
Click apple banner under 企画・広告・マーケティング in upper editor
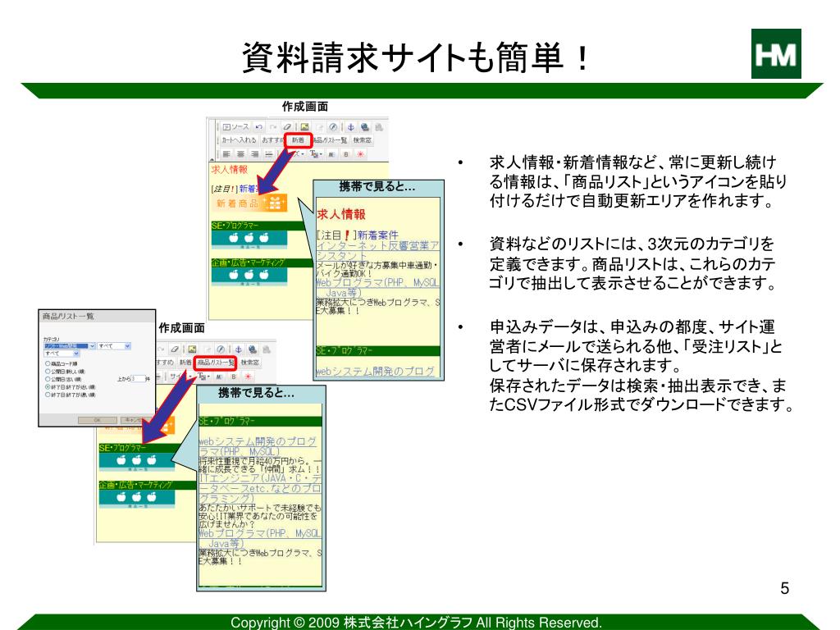tap(249, 276)
